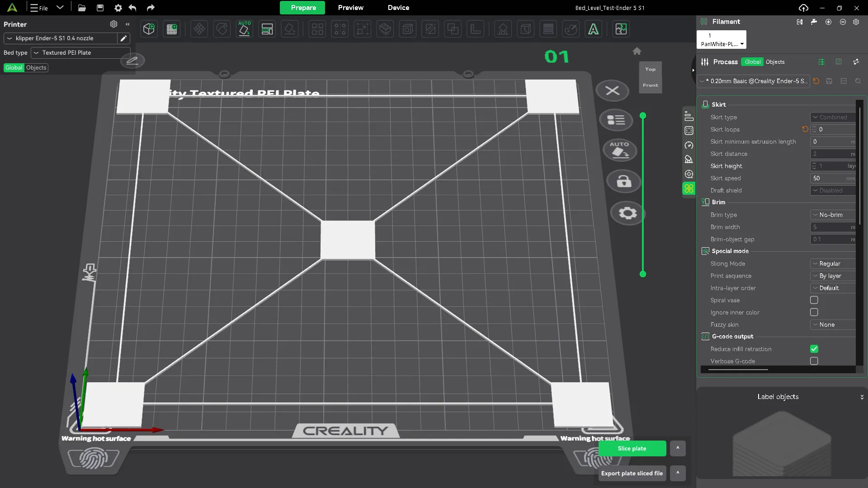Click the home view icon
The image size is (868, 488).
point(637,51)
